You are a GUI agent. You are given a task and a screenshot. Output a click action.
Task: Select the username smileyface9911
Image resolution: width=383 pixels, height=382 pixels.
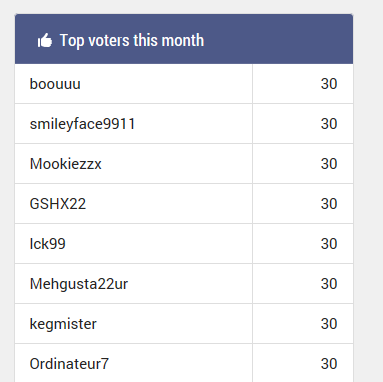tap(82, 124)
